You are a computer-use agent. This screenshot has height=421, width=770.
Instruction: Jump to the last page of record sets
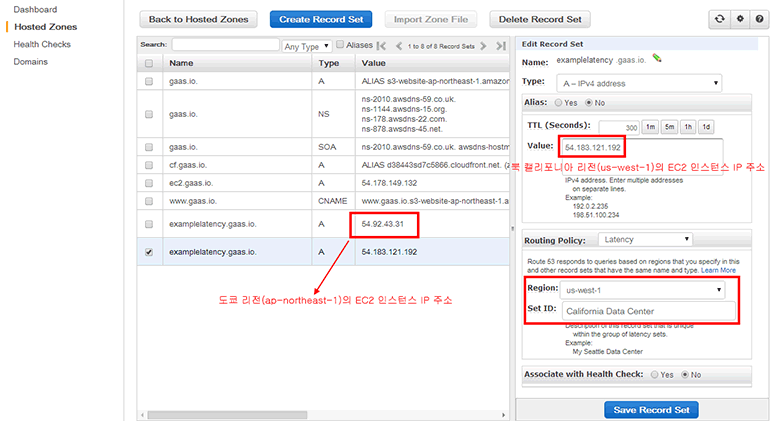(499, 46)
